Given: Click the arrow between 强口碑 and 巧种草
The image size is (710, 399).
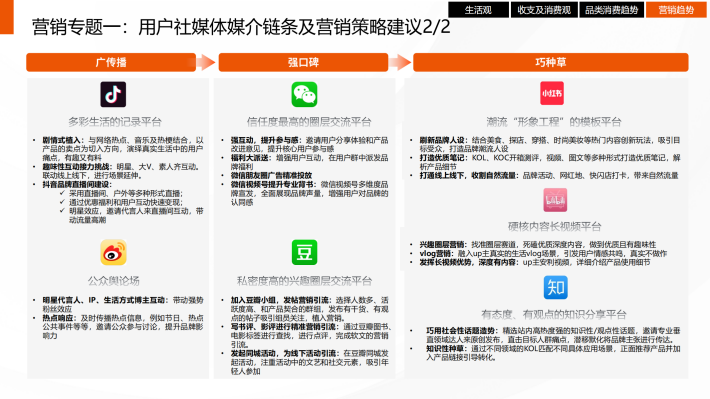Looking at the screenshot, I should (400, 62).
